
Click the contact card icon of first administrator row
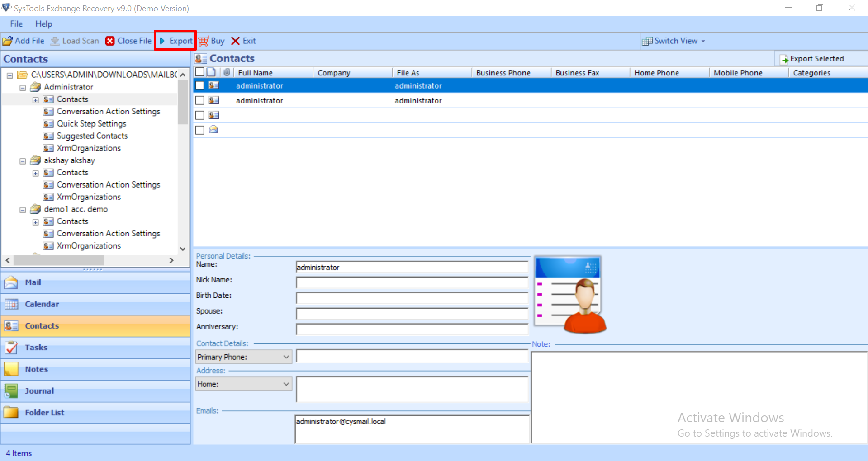[214, 85]
